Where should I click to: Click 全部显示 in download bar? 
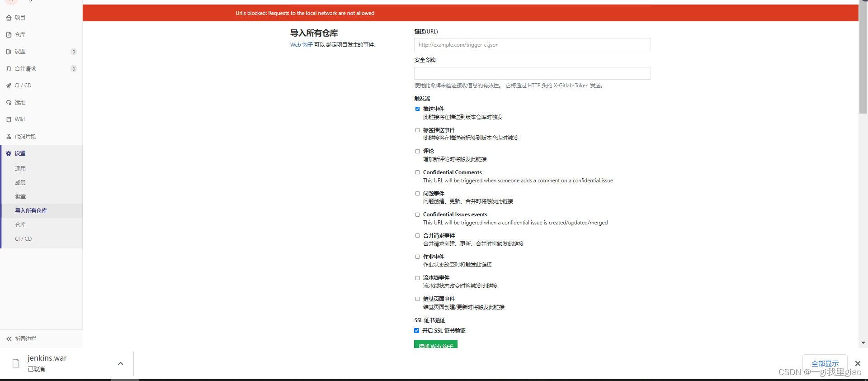click(825, 363)
